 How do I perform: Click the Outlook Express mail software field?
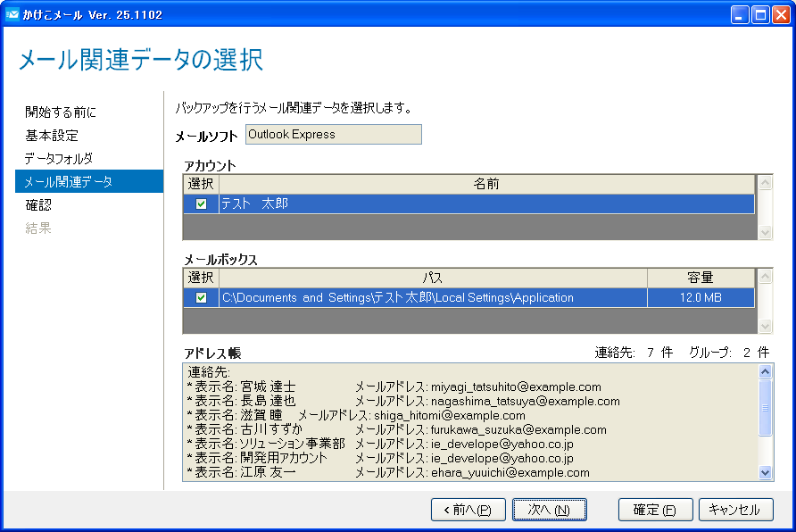tap(334, 135)
